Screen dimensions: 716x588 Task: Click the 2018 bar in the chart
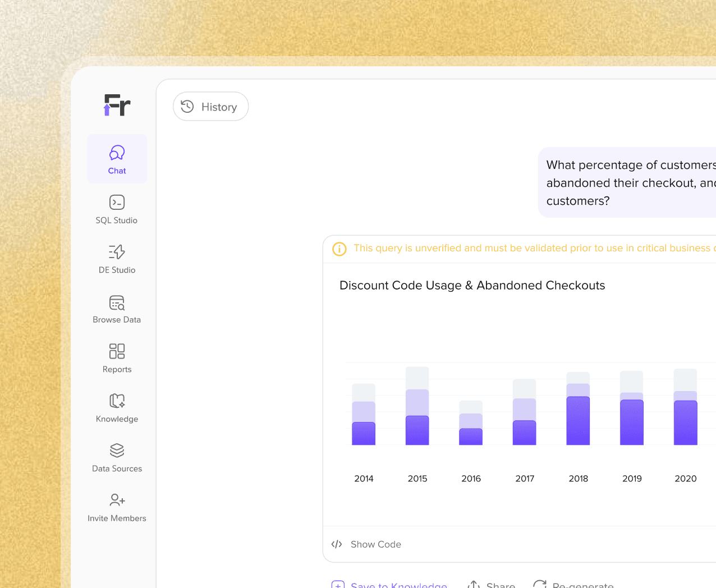point(578,409)
